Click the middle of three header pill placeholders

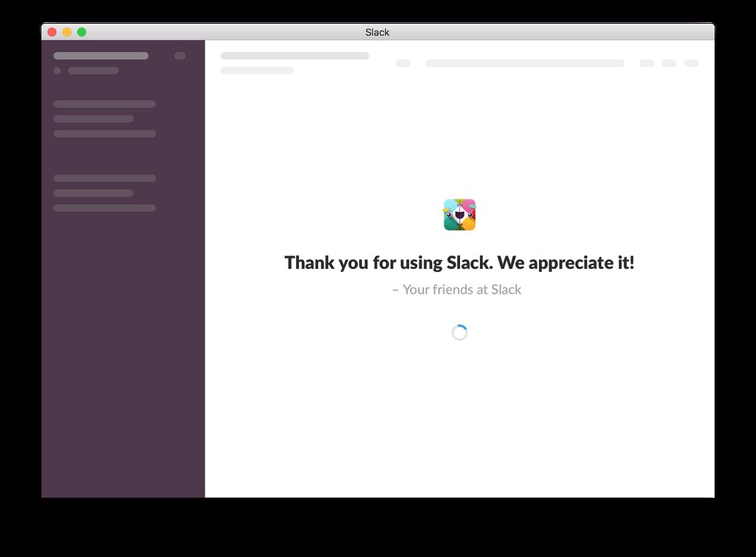point(669,64)
